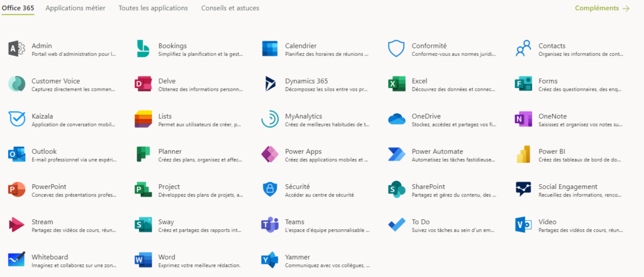644x277 pixels.
Task: Click the OneDrive cloud icon
Action: pyautogui.click(x=396, y=119)
